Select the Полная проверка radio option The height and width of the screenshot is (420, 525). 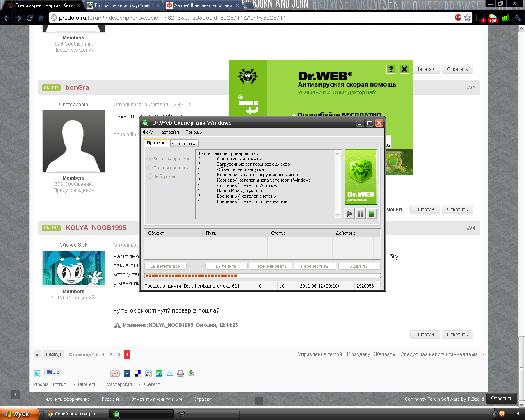point(150,168)
